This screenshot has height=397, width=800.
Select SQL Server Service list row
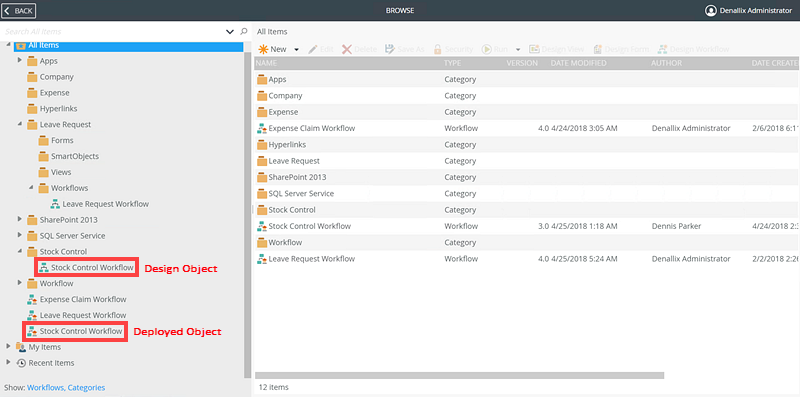(527, 193)
